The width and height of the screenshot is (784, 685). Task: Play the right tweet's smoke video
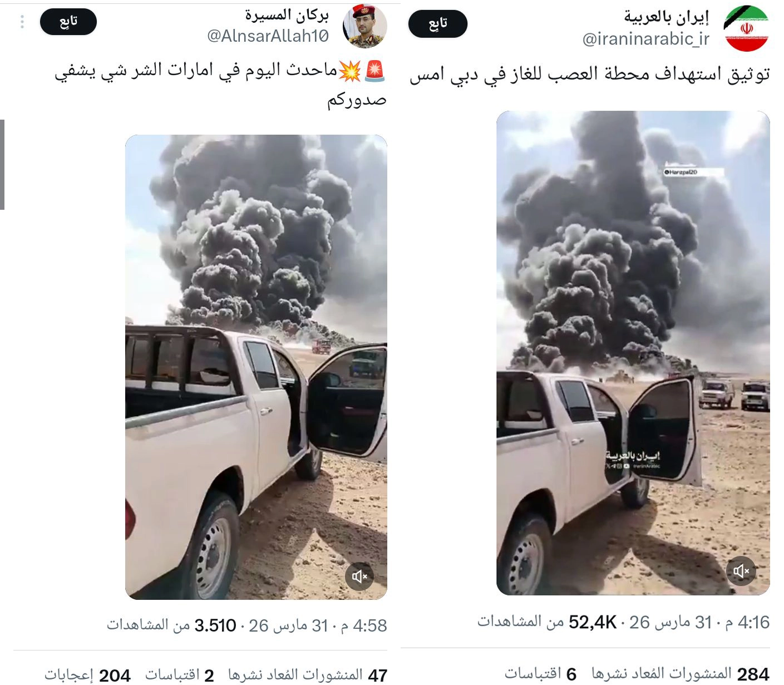tap(633, 353)
